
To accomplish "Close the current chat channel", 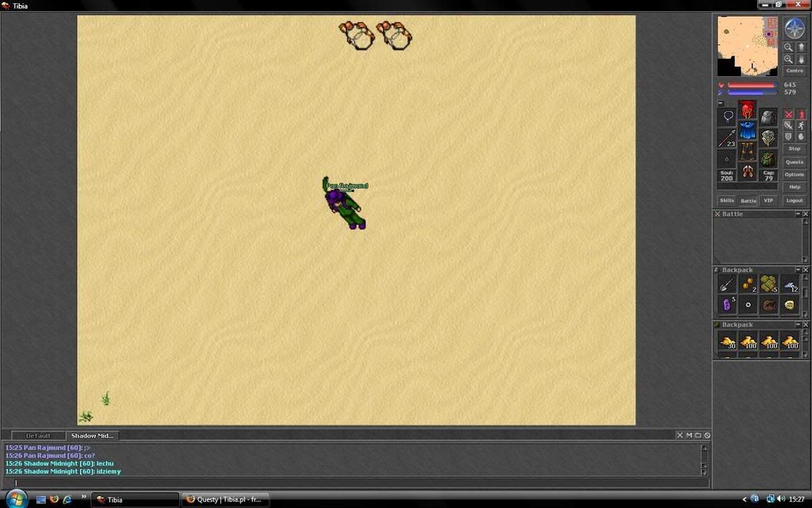I will coord(680,436).
